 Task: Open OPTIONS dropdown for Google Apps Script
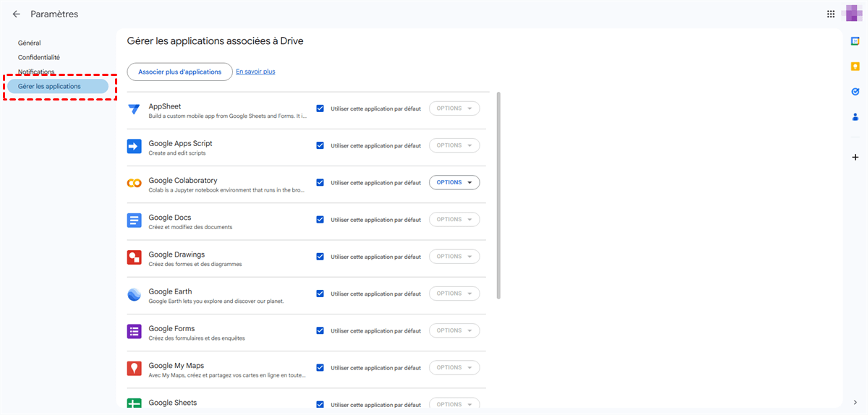[454, 145]
